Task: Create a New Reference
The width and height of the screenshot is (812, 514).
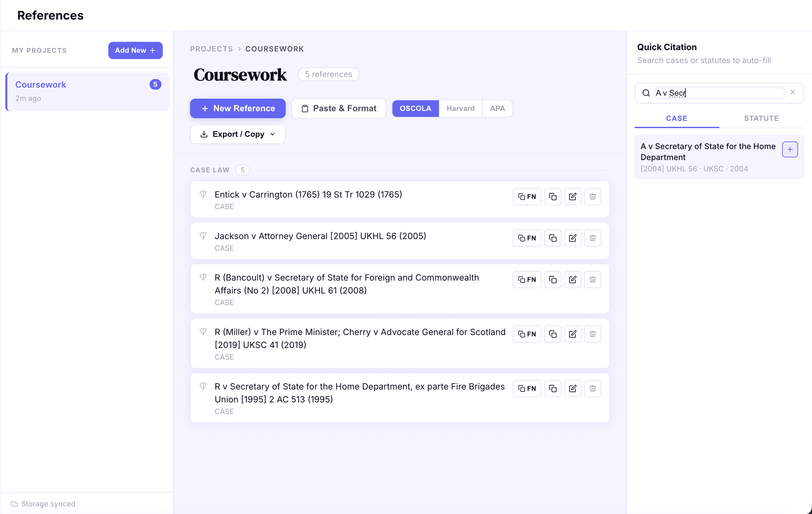Action: point(238,109)
